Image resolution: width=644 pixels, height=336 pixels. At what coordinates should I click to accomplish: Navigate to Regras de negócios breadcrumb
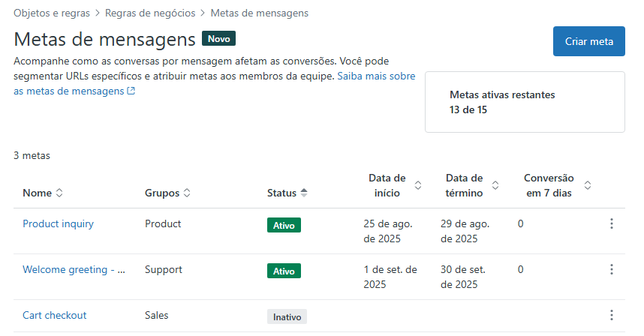tap(150, 13)
